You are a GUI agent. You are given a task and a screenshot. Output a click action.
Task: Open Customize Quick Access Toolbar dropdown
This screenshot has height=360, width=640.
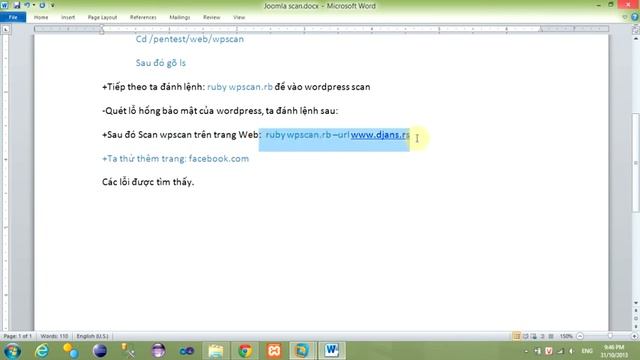coord(52,5)
